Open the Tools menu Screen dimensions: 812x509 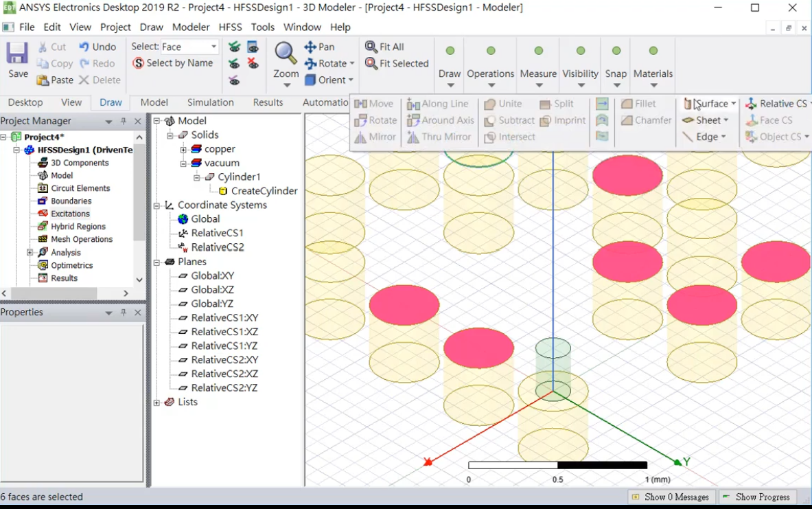tap(263, 27)
